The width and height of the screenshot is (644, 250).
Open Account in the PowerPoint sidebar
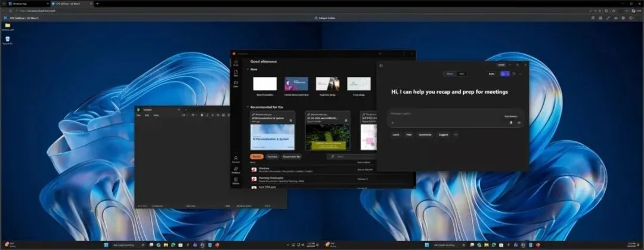tap(236, 159)
